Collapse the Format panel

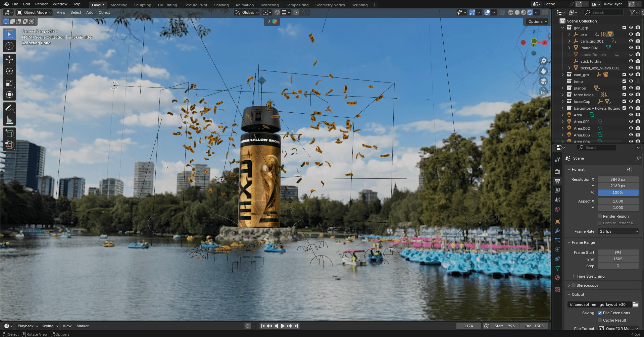[x=578, y=169]
